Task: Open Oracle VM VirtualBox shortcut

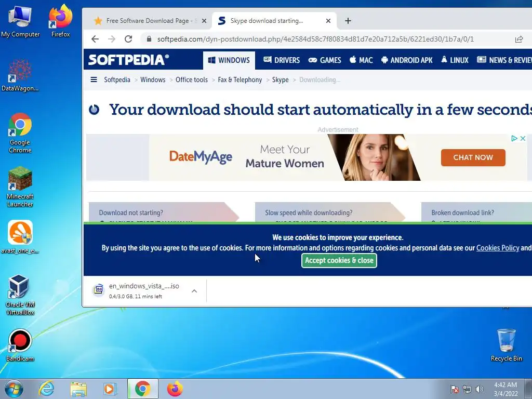Action: point(20,295)
